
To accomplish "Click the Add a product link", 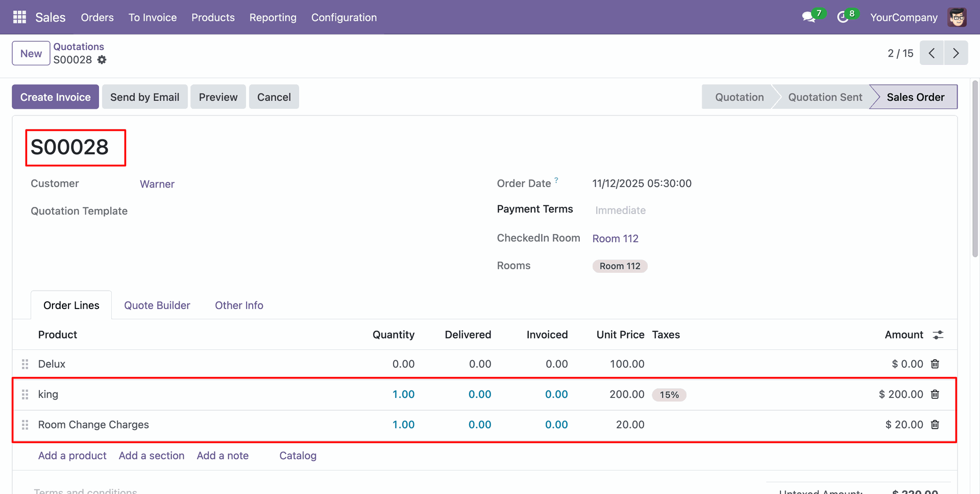I will pos(72,456).
